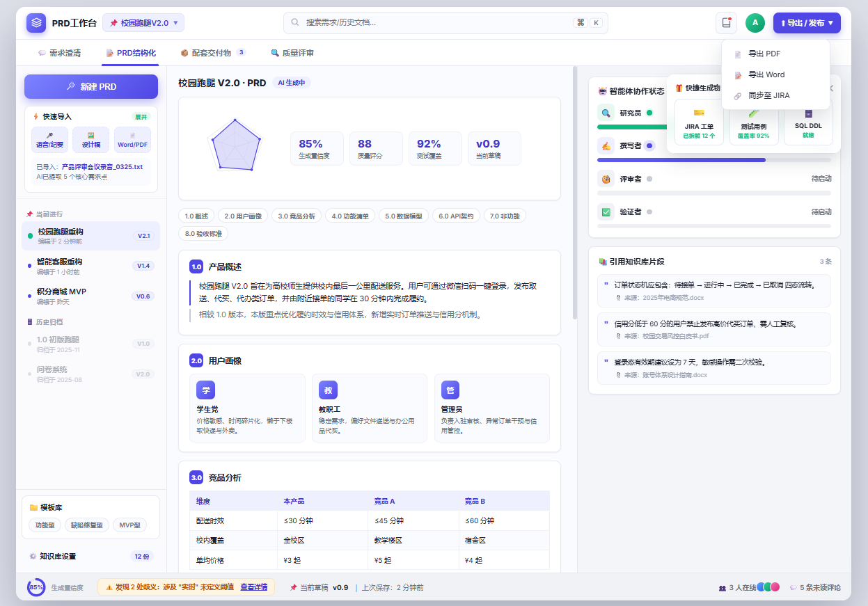Click the document pane vertical scrollbar
The height and width of the screenshot is (606, 868).
coord(575,193)
